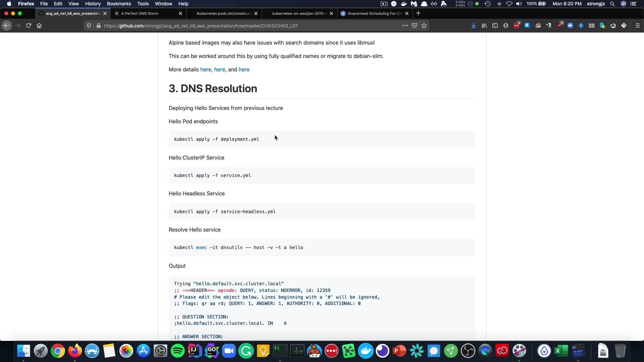Open the Firefox account avatar icon
The image size is (644, 362).
tap(505, 25)
